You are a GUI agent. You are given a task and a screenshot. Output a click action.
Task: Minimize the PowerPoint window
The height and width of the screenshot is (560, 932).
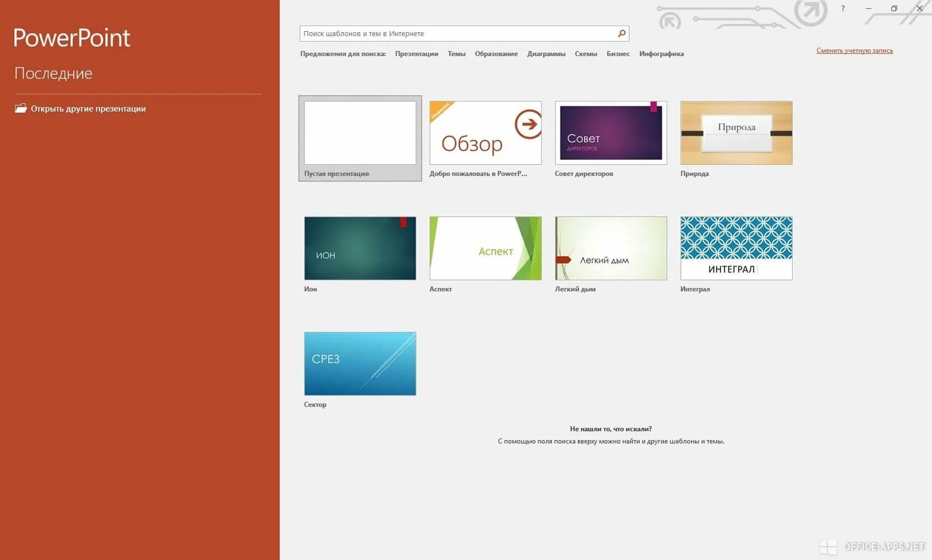(869, 8)
